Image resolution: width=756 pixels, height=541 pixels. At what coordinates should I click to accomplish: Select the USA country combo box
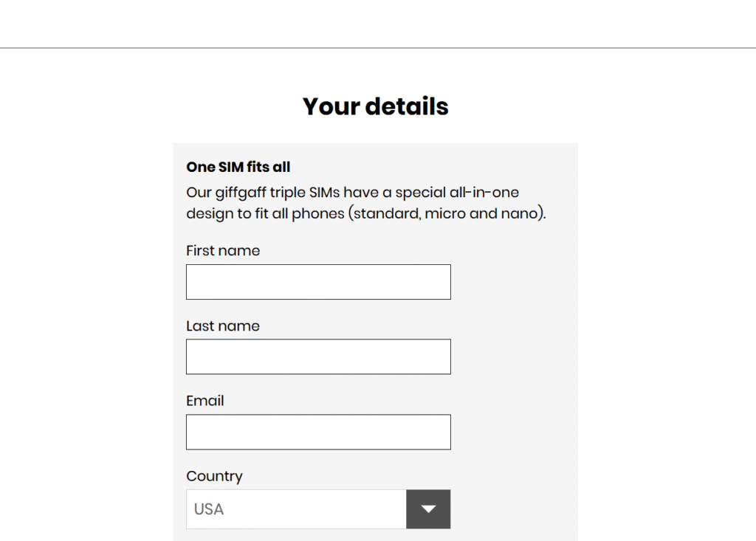tap(297, 509)
